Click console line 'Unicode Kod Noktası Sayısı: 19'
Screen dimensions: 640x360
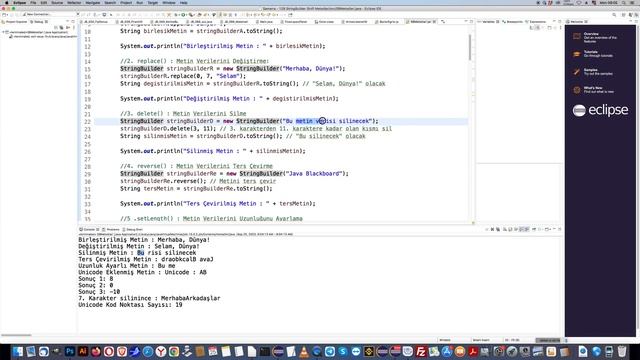(130, 305)
